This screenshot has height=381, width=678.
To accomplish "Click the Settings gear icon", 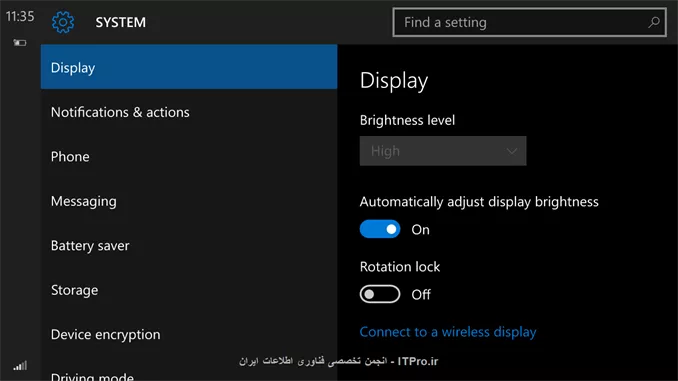I will 63,22.
